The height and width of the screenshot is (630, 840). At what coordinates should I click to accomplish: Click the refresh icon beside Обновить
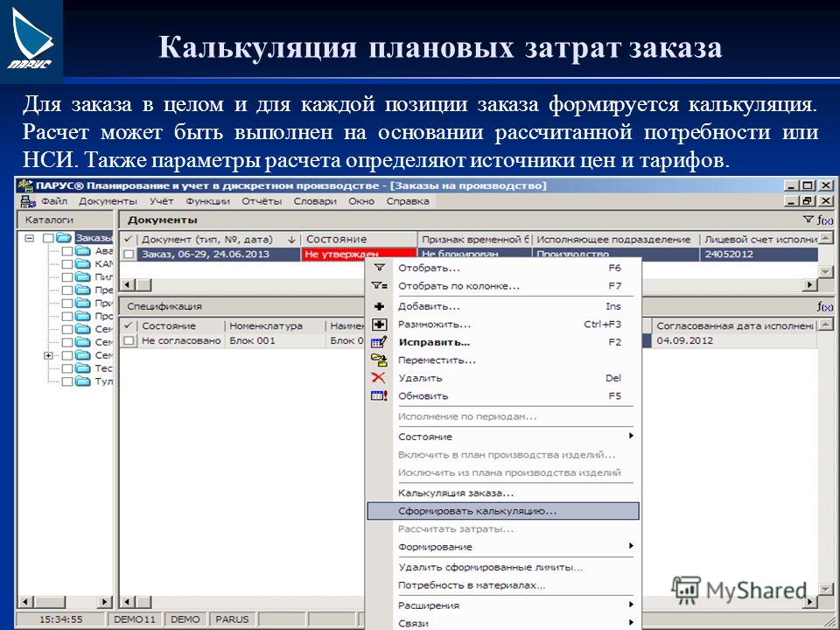tap(379, 395)
